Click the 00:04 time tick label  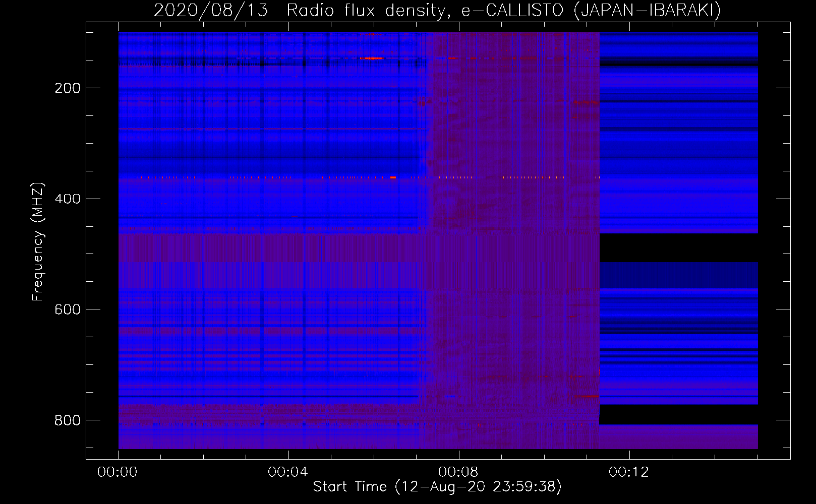[288, 472]
